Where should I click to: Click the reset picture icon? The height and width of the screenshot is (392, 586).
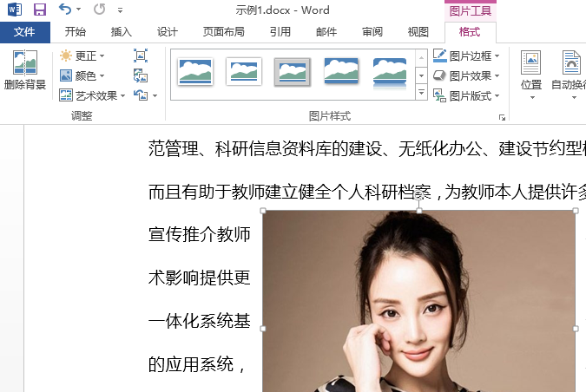[141, 95]
